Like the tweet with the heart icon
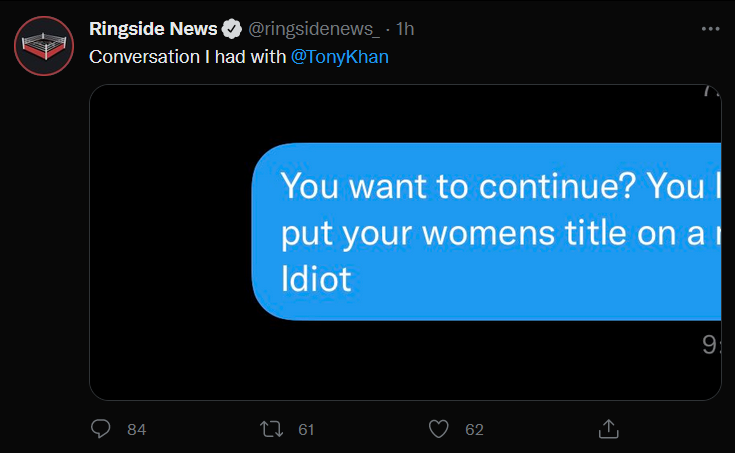This screenshot has width=735, height=453. [439, 429]
